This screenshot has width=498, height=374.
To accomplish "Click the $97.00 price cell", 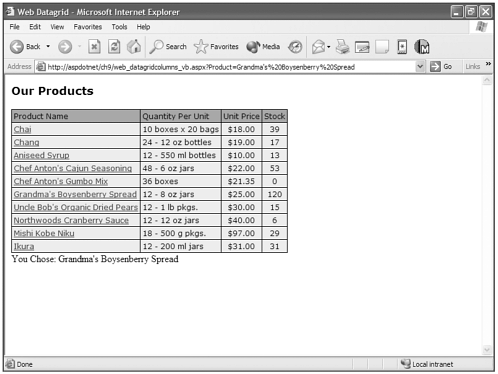I will 241,233.
